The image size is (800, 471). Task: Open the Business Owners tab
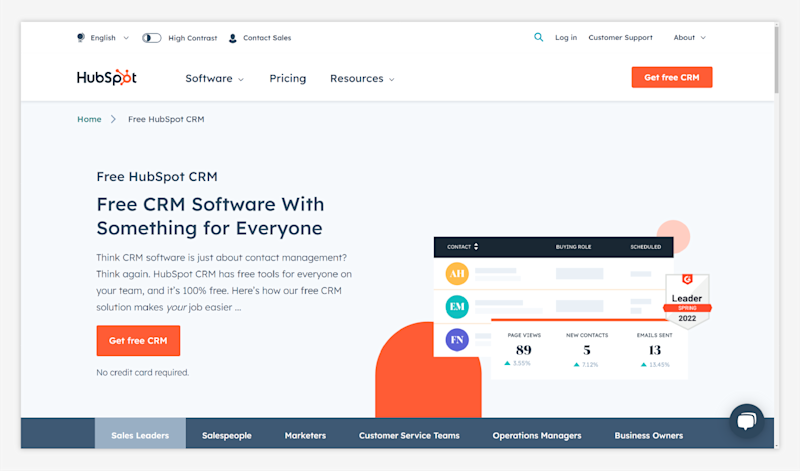(x=648, y=435)
